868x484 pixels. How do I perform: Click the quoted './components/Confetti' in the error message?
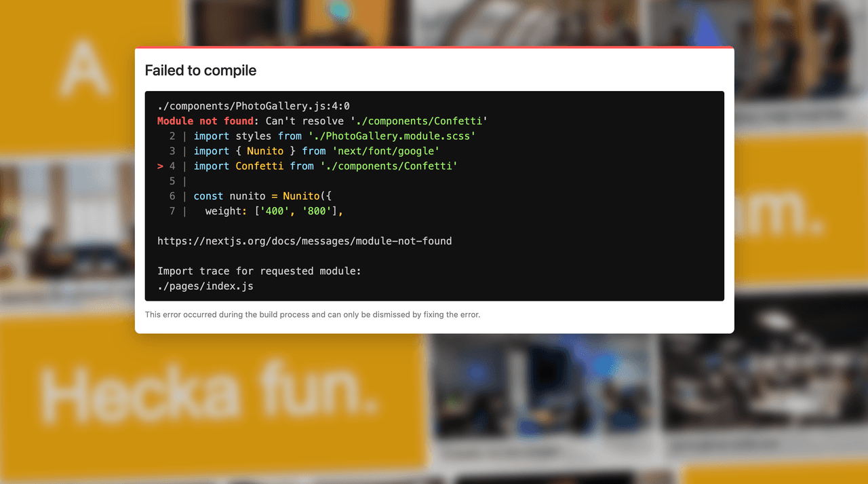pyautogui.click(x=419, y=122)
